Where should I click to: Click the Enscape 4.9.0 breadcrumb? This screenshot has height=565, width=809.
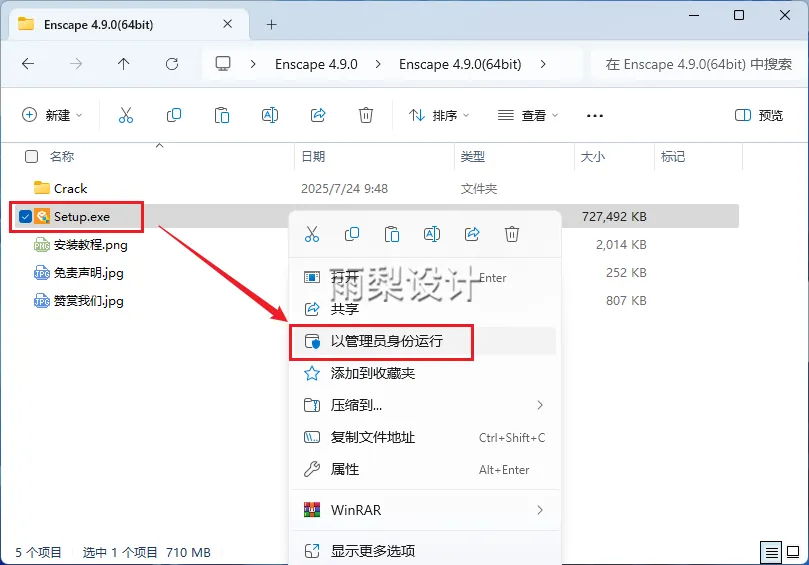316,64
